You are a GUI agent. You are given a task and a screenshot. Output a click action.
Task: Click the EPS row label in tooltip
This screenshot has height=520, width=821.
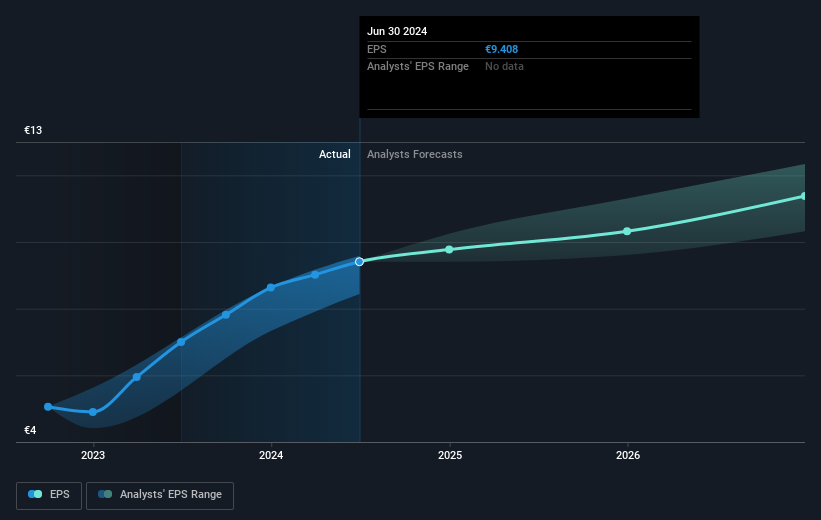(376, 49)
